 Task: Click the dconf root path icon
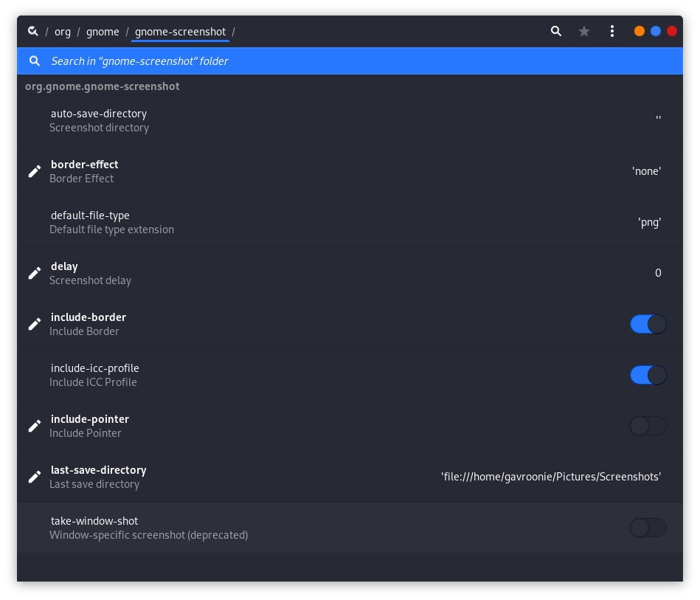pos(33,31)
